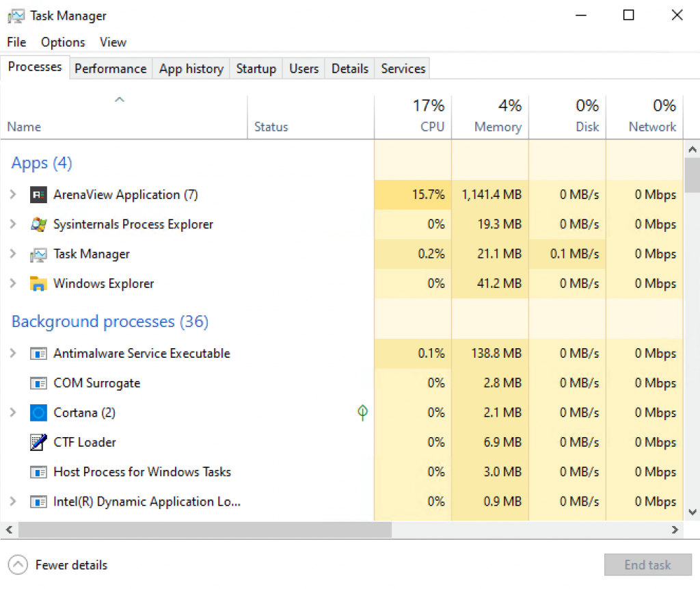This screenshot has width=700, height=589.
Task: Open the Startup tab
Action: pyautogui.click(x=256, y=68)
